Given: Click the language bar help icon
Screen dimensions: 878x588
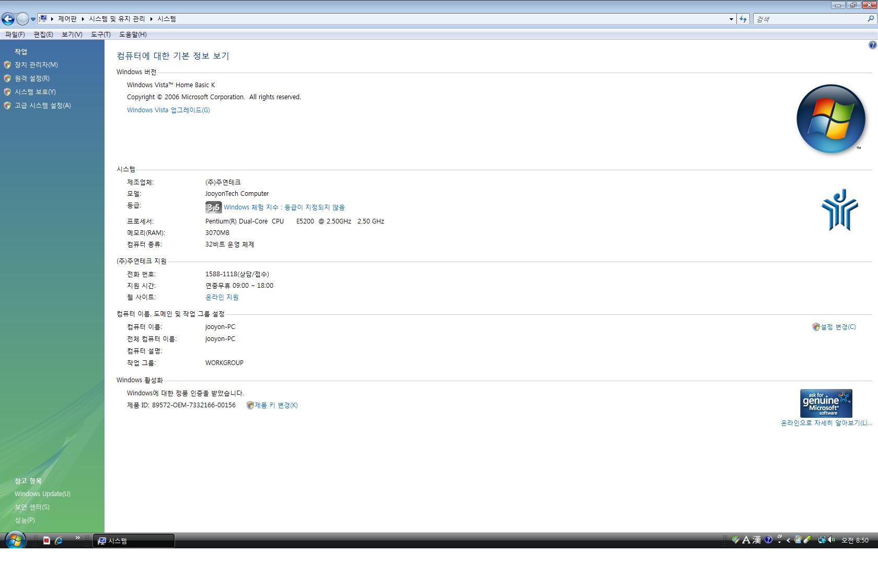Looking at the screenshot, I should pyautogui.click(x=768, y=539).
